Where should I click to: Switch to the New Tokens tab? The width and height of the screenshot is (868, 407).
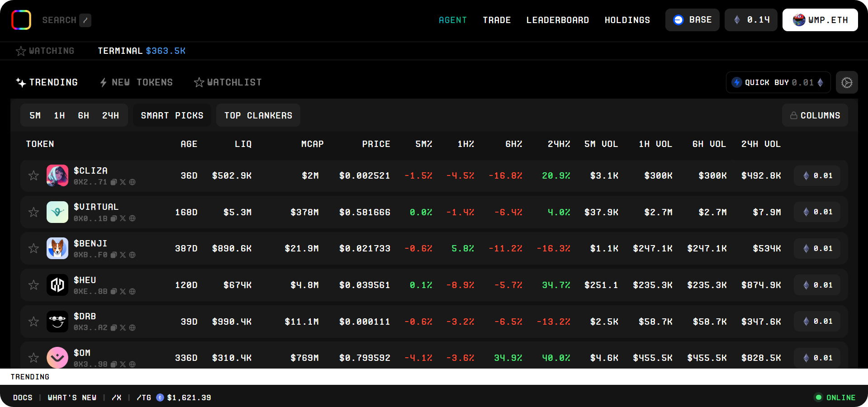click(136, 82)
